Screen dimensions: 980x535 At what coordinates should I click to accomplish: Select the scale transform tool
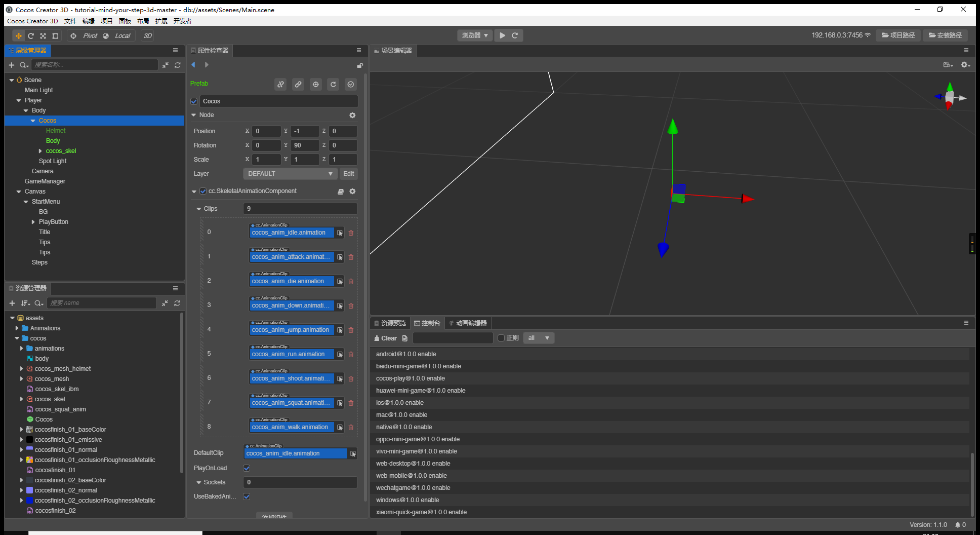pyautogui.click(x=43, y=36)
